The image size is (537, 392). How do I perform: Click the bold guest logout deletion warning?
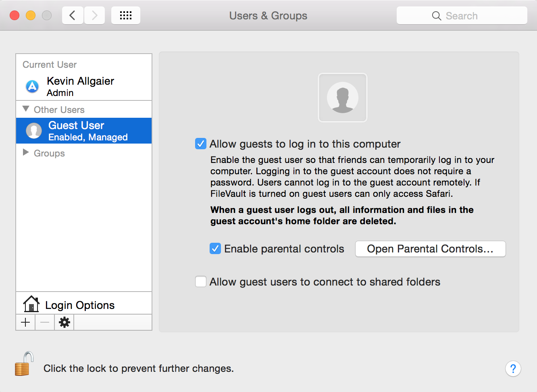[342, 215]
